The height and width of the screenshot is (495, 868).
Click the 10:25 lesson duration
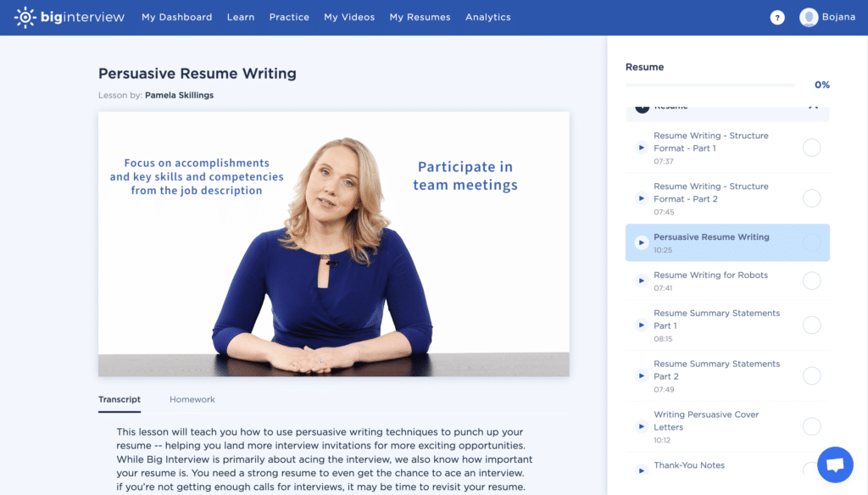(x=663, y=250)
